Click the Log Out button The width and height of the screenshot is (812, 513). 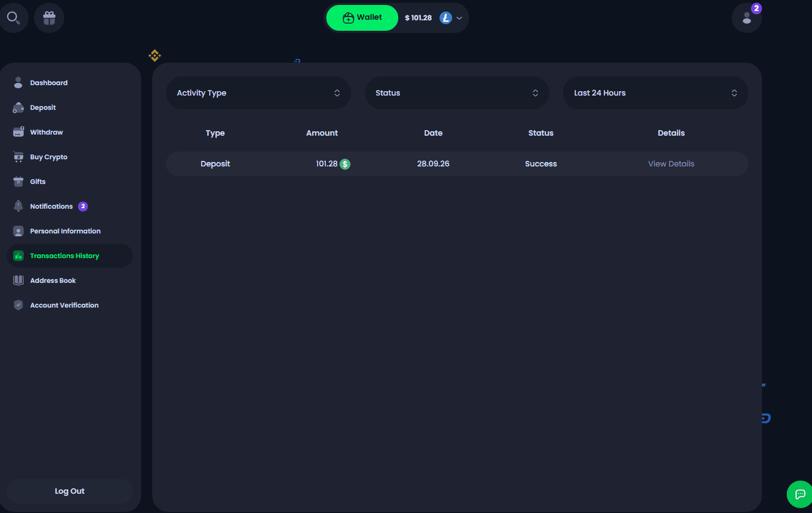click(x=70, y=491)
